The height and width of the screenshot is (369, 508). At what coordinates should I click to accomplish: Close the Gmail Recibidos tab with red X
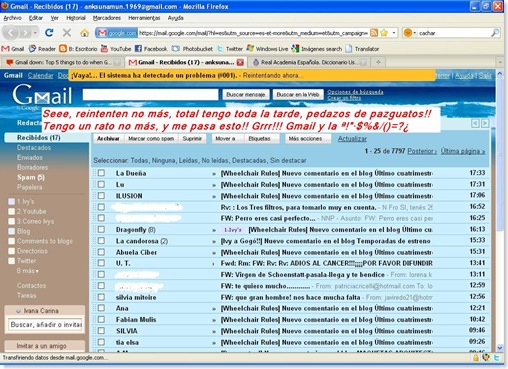[240, 62]
